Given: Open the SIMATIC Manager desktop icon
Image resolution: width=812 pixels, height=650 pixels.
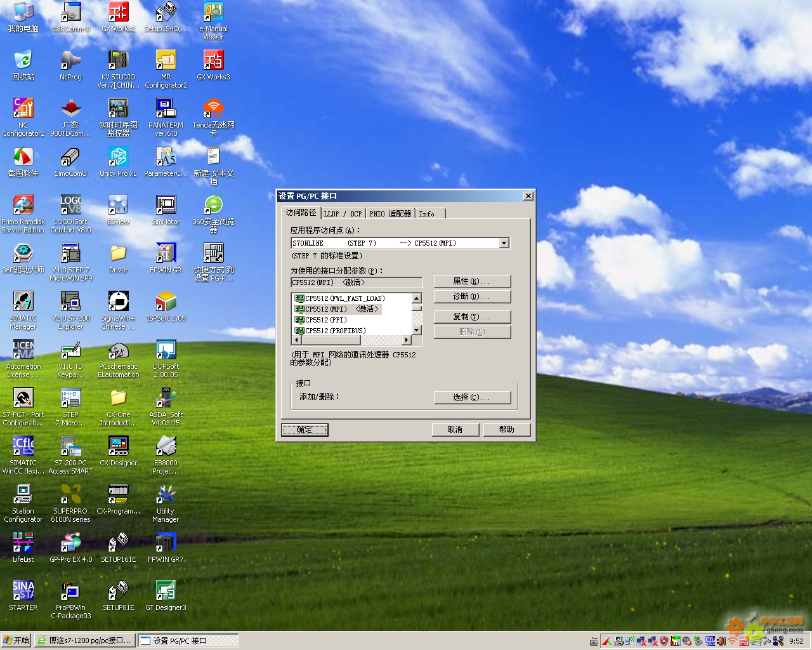Looking at the screenshot, I should (x=23, y=310).
